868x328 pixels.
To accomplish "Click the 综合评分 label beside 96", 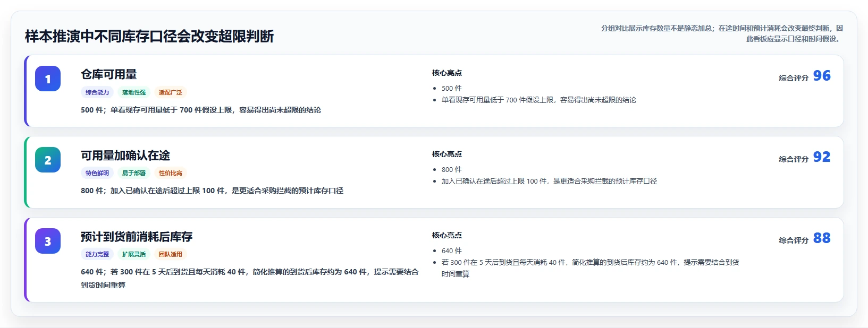I will pos(794,78).
